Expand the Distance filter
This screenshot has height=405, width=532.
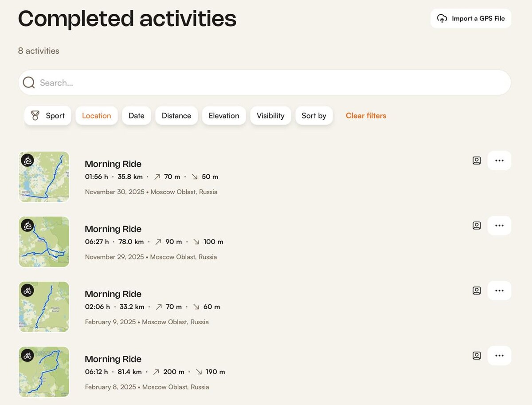click(x=176, y=116)
